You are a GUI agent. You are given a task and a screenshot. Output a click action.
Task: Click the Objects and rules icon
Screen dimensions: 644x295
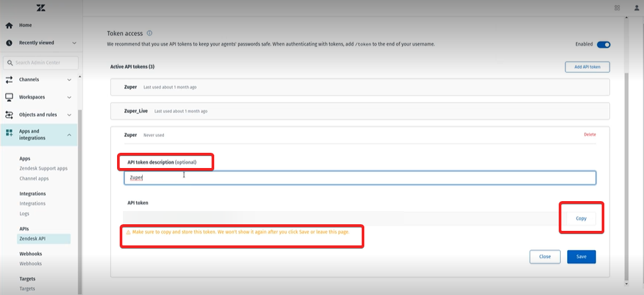point(9,115)
